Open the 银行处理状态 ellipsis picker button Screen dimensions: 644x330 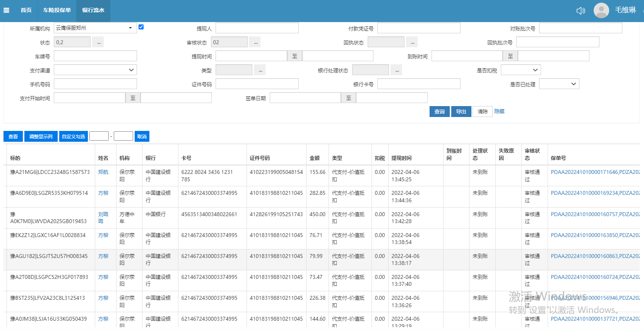click(x=397, y=70)
